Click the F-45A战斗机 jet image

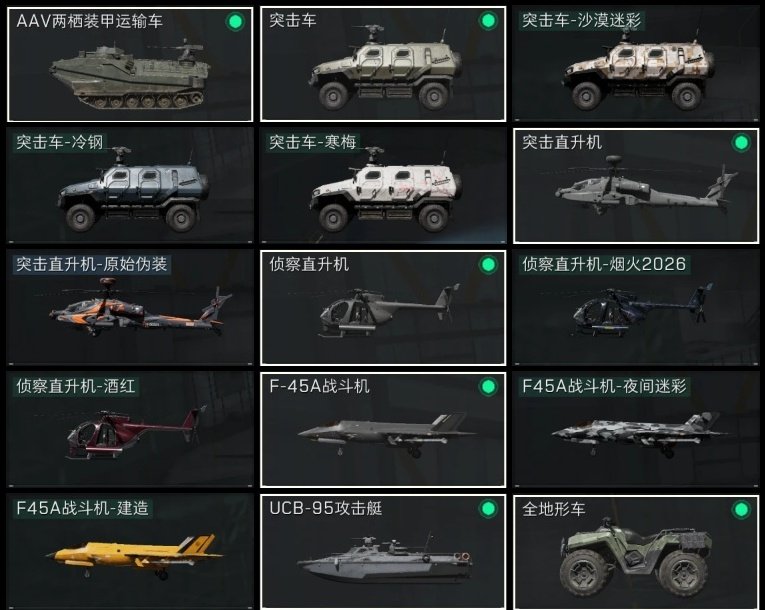385,434
